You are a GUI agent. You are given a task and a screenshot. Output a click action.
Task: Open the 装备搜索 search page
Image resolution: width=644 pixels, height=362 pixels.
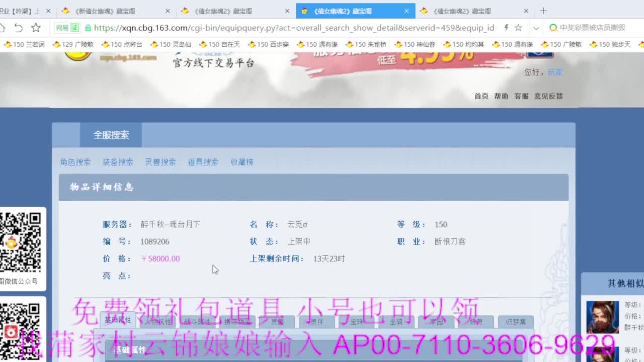pos(119,162)
